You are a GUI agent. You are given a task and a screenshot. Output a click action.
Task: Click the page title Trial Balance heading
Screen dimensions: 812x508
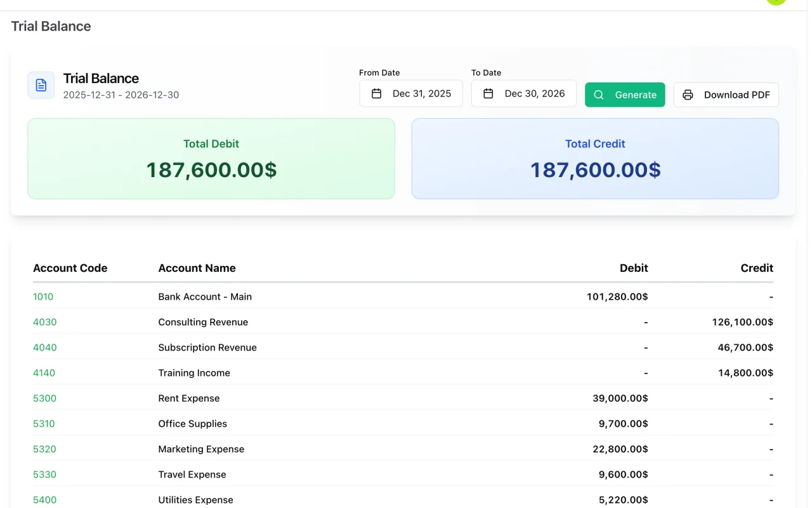pos(51,26)
